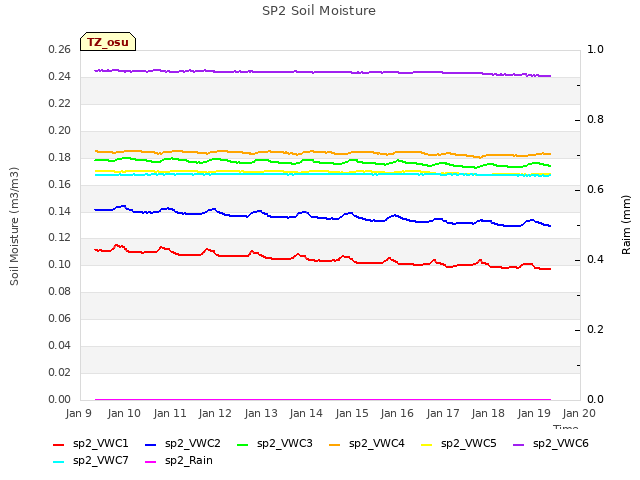Click the Jan 15 x-axis tick label
The image size is (640, 480).
(x=352, y=413)
